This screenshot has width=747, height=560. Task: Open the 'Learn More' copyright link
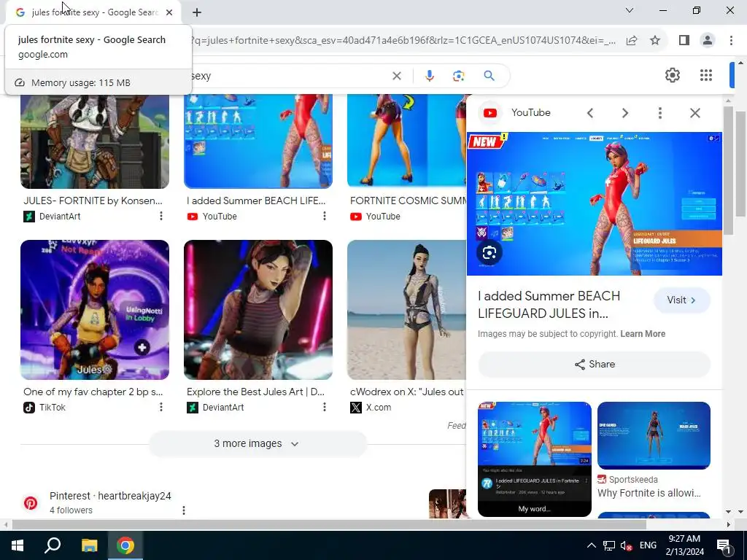643,334
